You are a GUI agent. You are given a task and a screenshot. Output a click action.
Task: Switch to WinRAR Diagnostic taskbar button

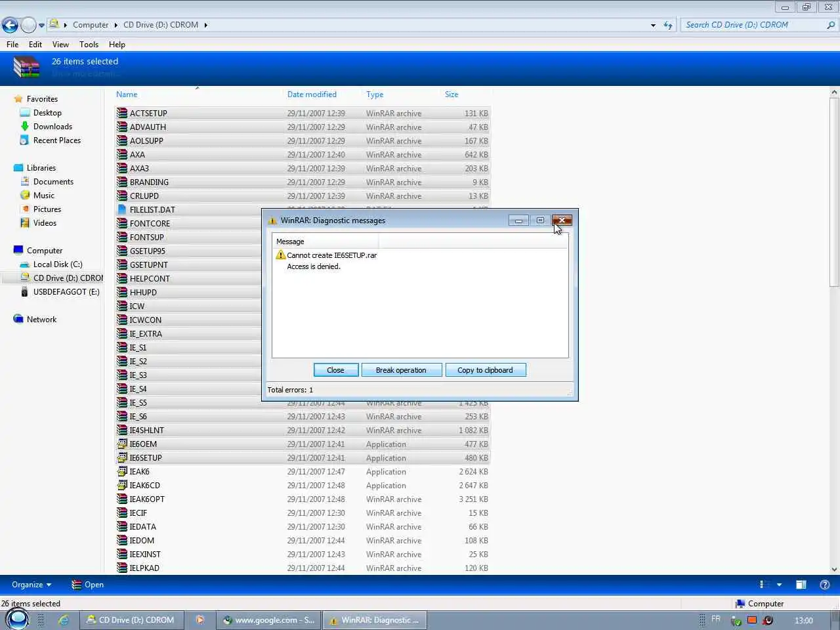click(x=374, y=619)
